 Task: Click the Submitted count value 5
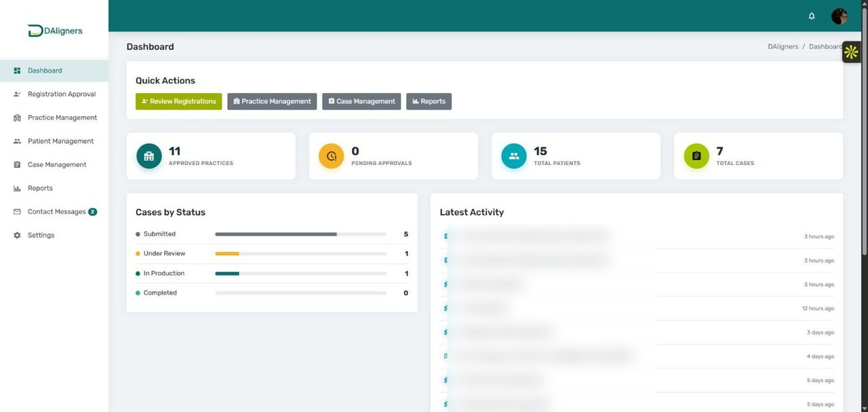pyautogui.click(x=406, y=234)
